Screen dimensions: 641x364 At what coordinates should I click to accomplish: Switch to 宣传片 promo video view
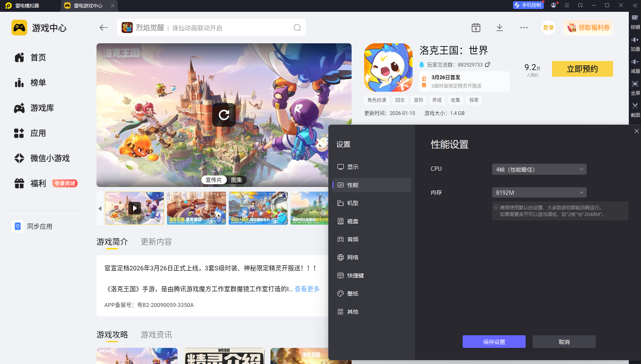[x=214, y=180]
